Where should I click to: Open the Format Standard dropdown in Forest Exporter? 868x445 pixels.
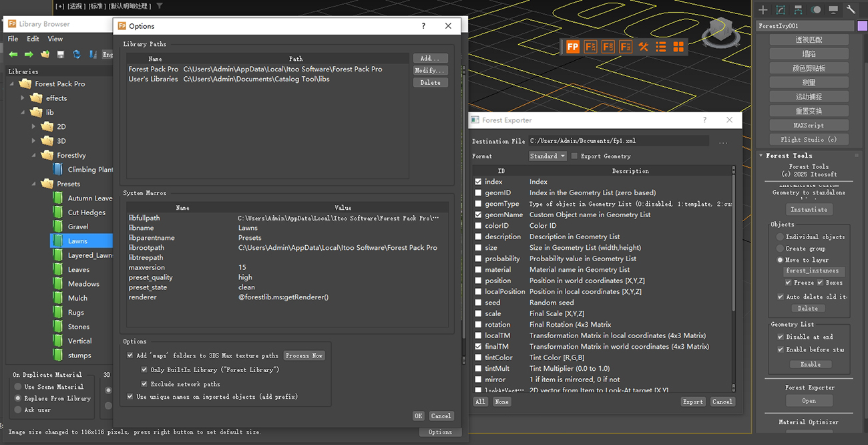point(548,156)
